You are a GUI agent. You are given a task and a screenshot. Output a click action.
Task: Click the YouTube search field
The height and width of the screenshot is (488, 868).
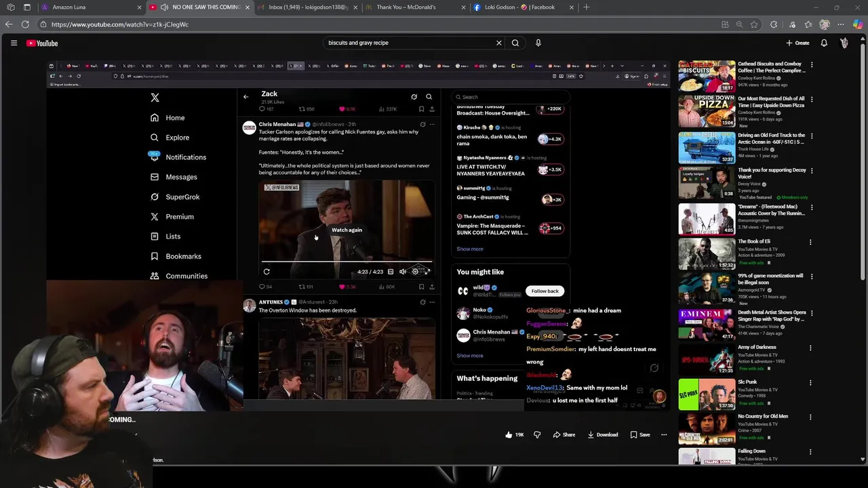409,43
